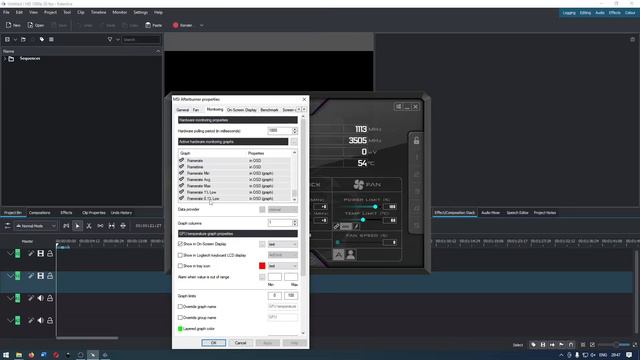The height and width of the screenshot is (360, 640).
Task: Open the Settings menu
Action: coord(140,13)
